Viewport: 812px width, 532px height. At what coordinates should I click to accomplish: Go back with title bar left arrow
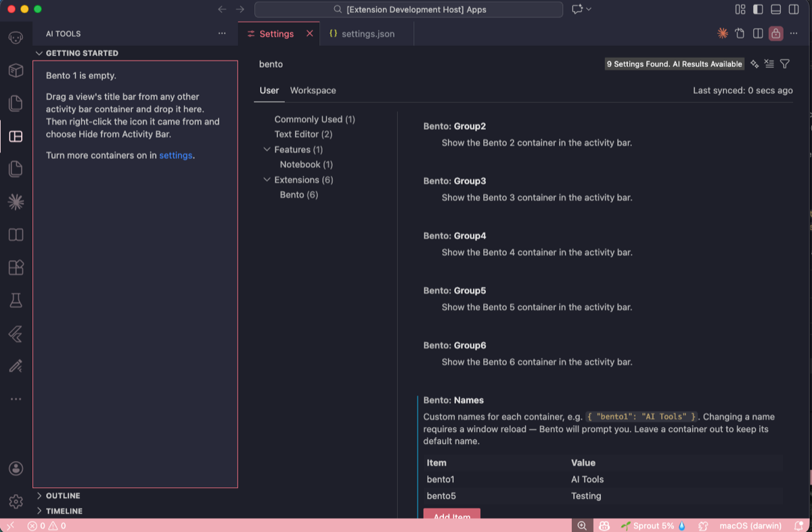tap(223, 9)
